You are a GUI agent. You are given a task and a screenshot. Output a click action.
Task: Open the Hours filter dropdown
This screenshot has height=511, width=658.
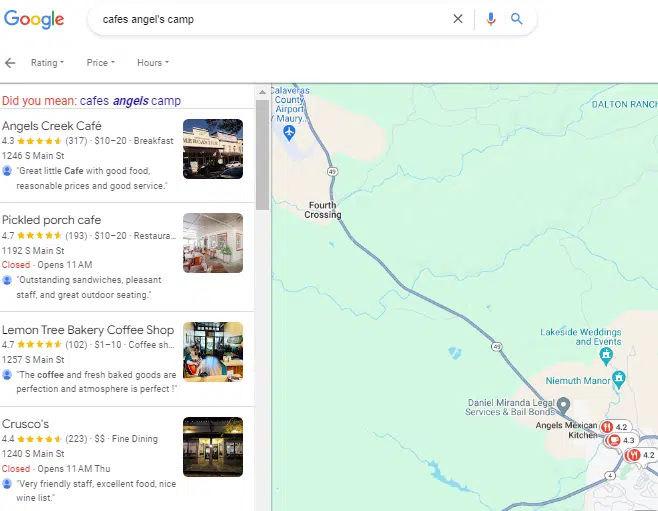tap(153, 63)
